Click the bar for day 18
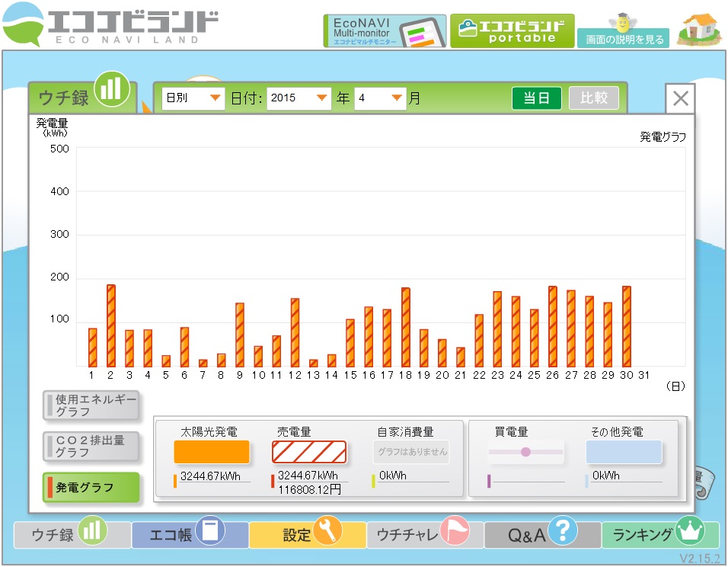 (x=405, y=327)
